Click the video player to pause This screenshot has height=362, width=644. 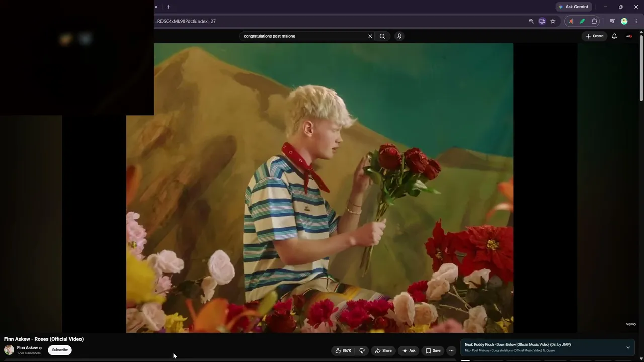point(319,188)
